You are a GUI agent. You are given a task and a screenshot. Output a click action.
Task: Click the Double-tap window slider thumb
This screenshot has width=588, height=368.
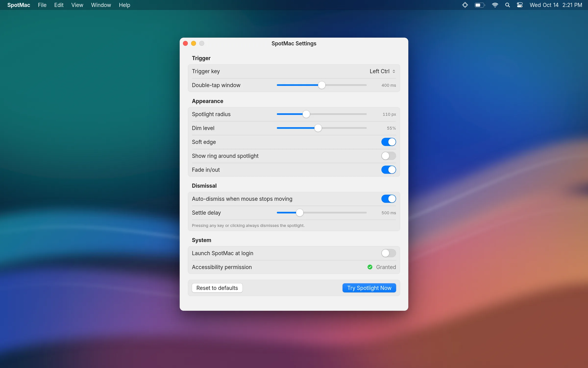[321, 85]
